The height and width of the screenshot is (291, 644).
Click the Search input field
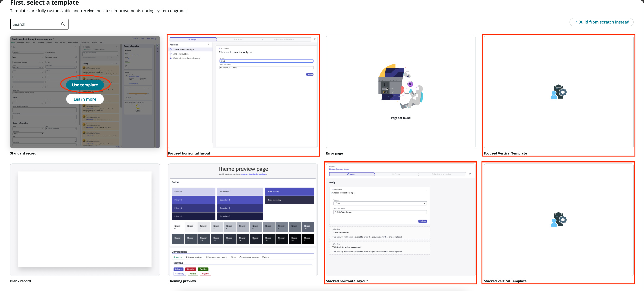(39, 24)
